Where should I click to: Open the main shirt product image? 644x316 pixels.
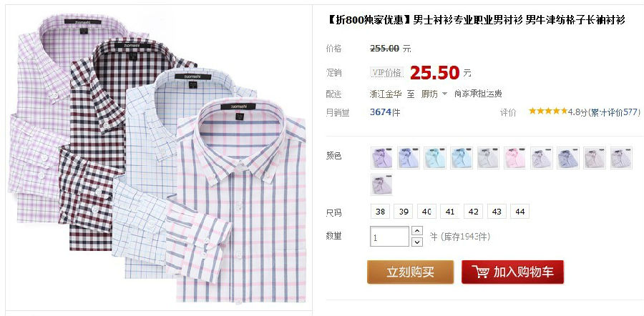point(157,158)
